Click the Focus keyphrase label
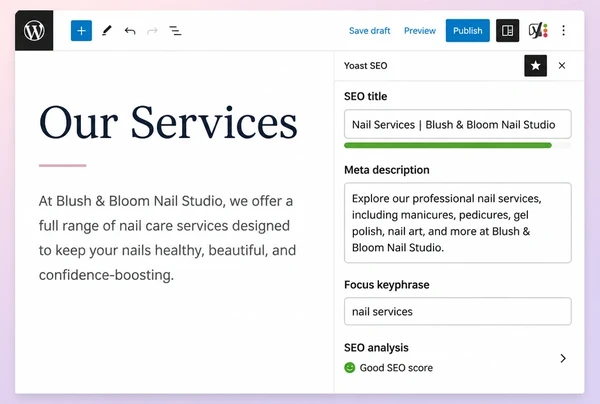 click(x=386, y=285)
